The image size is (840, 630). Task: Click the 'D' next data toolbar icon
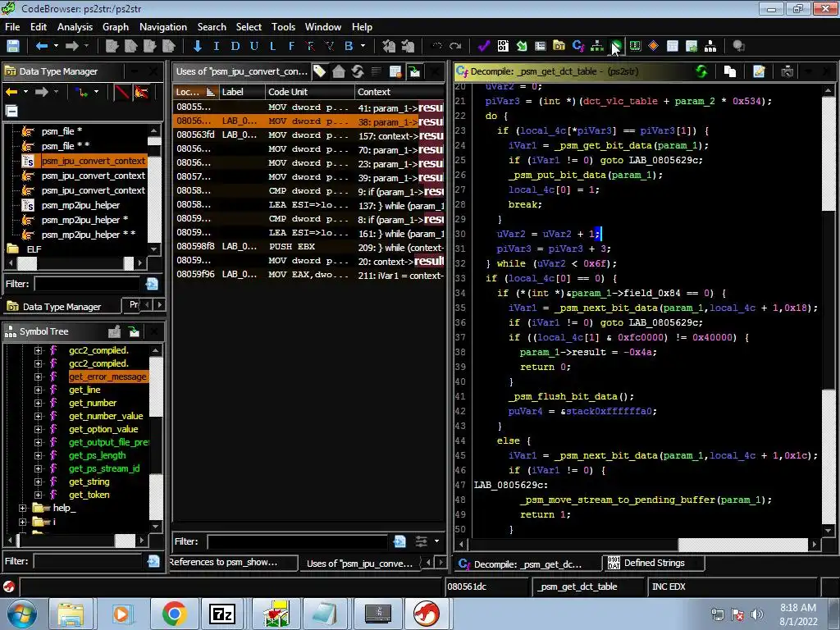[x=235, y=46]
